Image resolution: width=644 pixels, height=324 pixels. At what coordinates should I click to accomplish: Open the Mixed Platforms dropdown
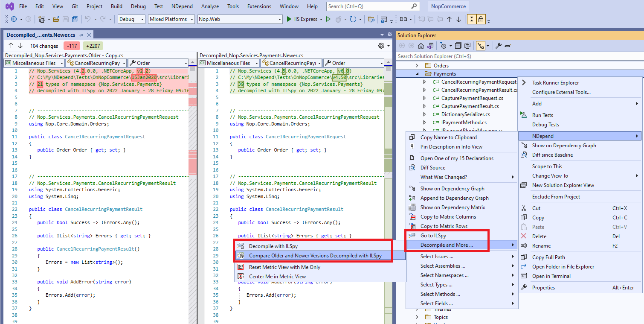tap(171, 19)
